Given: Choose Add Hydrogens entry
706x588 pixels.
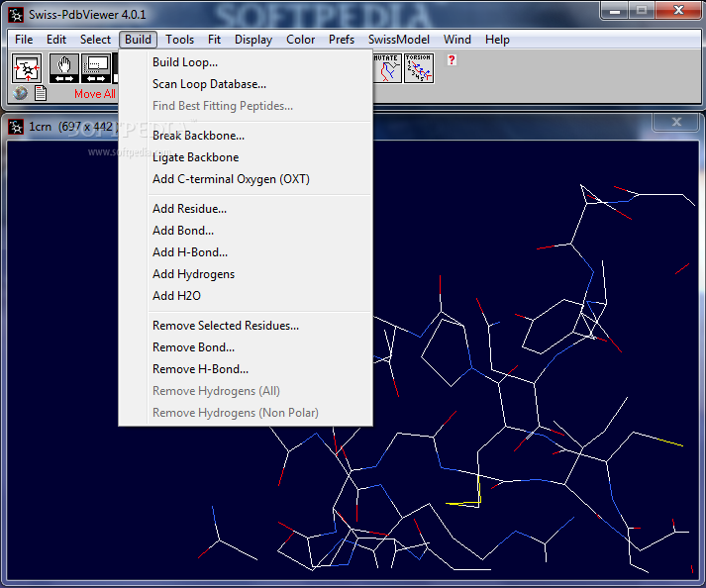Looking at the screenshot, I should [x=246, y=274].
